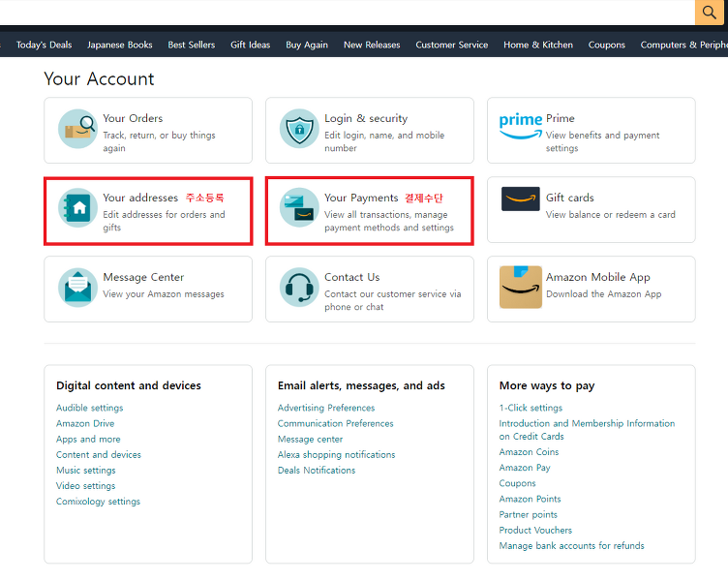This screenshot has width=728, height=581.
Task: Click Amazon Points link
Action: (x=530, y=499)
